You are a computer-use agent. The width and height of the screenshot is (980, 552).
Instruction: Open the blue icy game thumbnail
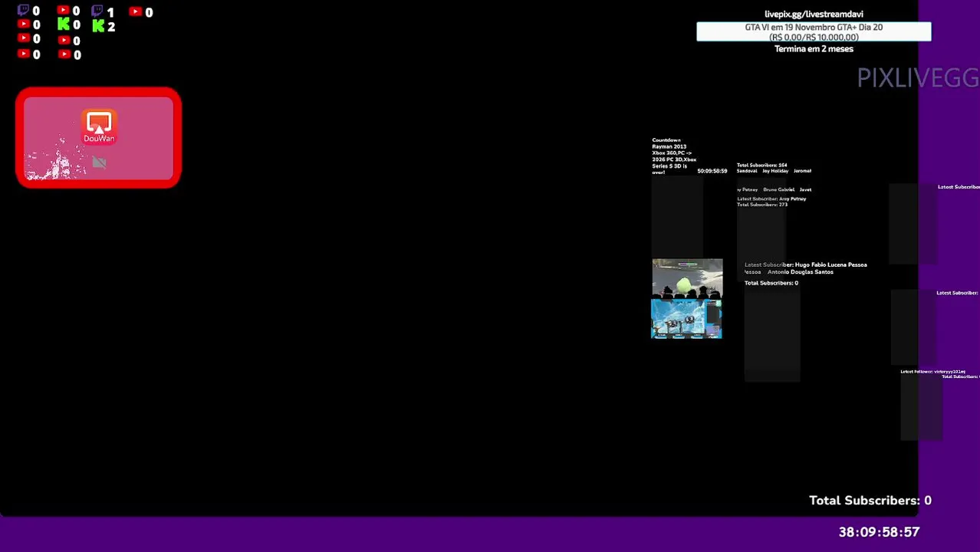point(686,319)
